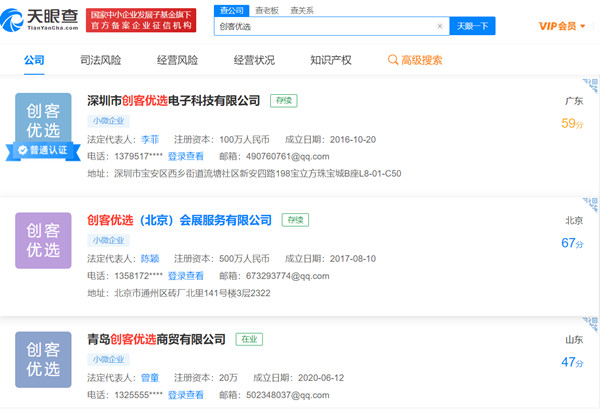This screenshot has height=409, width=600.
Task: Open 创客优选（北京）会展服务有限公司 link
Action: pyautogui.click(x=179, y=220)
